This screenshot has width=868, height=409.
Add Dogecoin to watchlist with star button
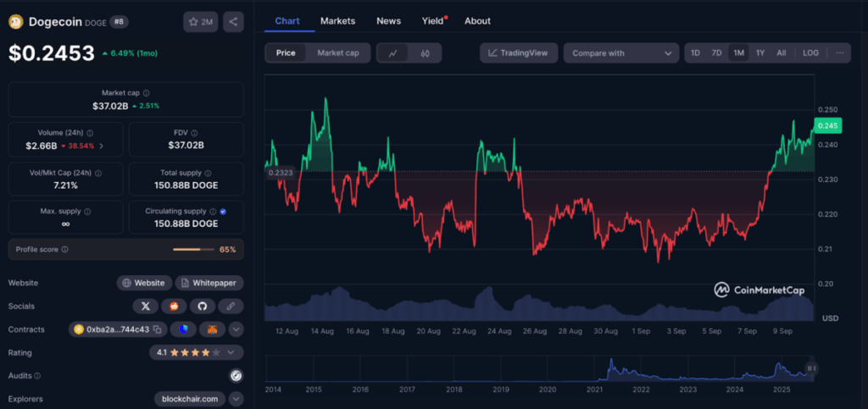click(200, 22)
